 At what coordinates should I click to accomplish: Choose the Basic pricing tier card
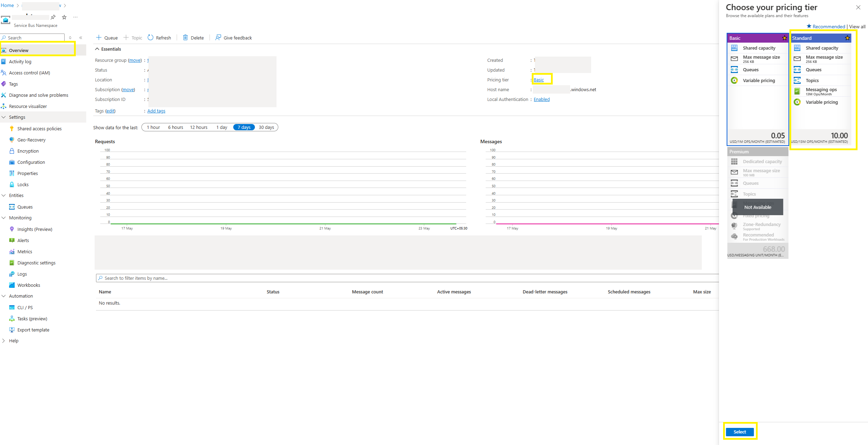pyautogui.click(x=757, y=89)
